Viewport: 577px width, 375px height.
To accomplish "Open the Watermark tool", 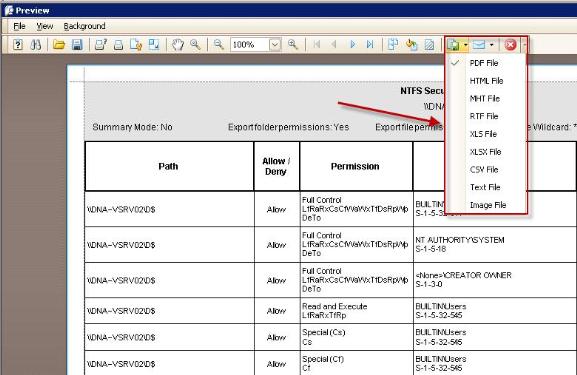I will pyautogui.click(x=429, y=45).
